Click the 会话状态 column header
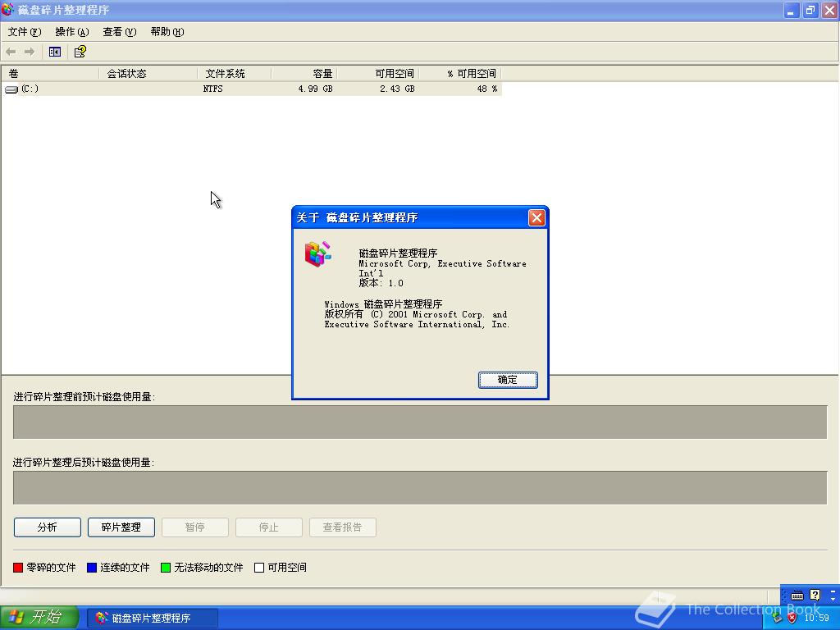840x630 pixels. point(148,73)
